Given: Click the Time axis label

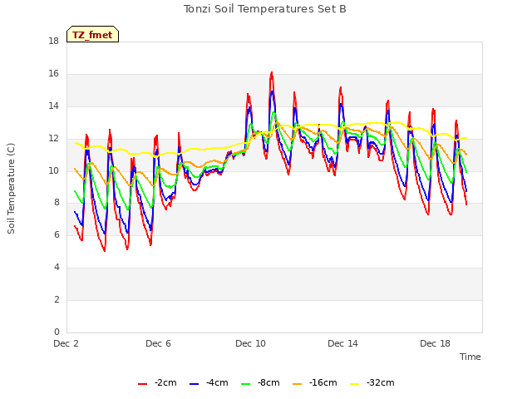Looking at the screenshot, I should 470,357.
